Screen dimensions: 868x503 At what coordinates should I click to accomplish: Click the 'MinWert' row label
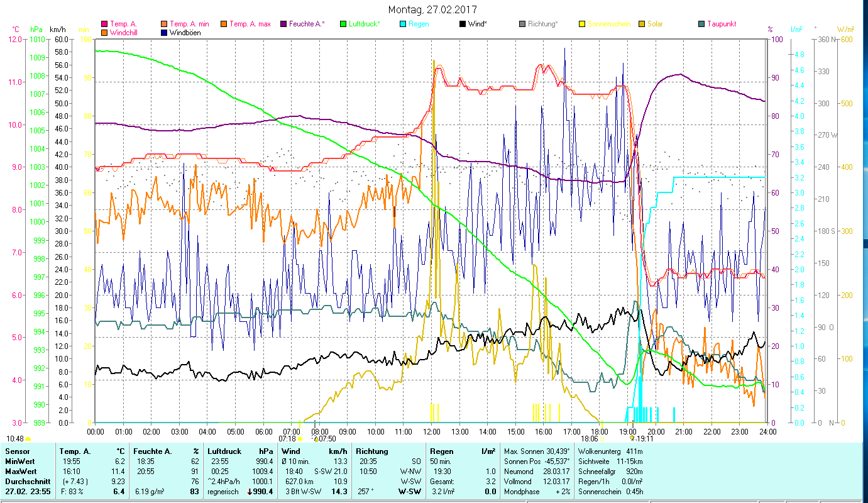point(19,462)
